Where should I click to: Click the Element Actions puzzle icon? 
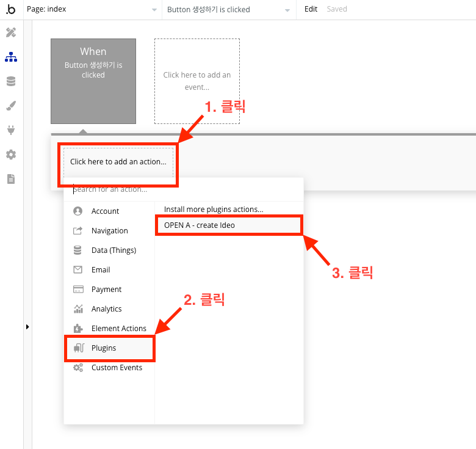coord(78,329)
